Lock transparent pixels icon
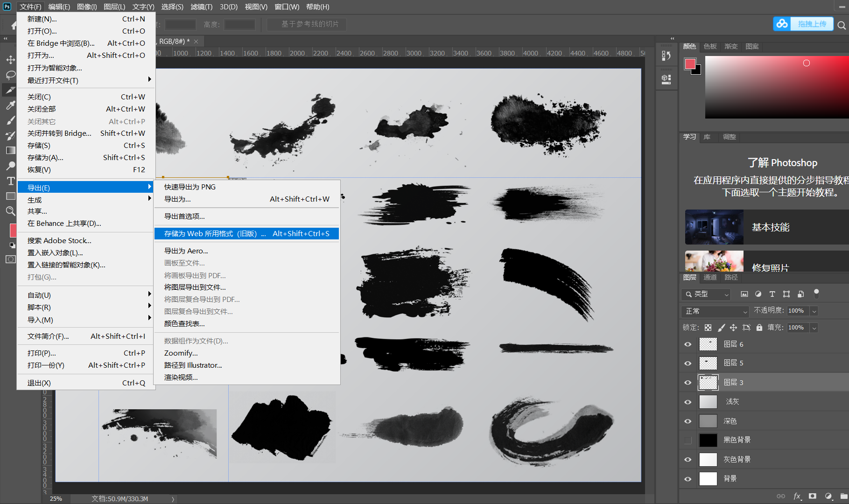849x504 pixels. (x=708, y=328)
